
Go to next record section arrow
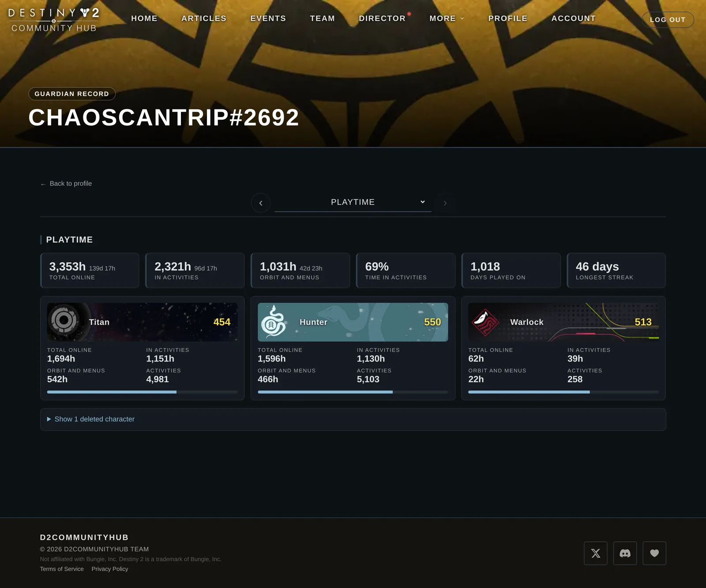(445, 203)
